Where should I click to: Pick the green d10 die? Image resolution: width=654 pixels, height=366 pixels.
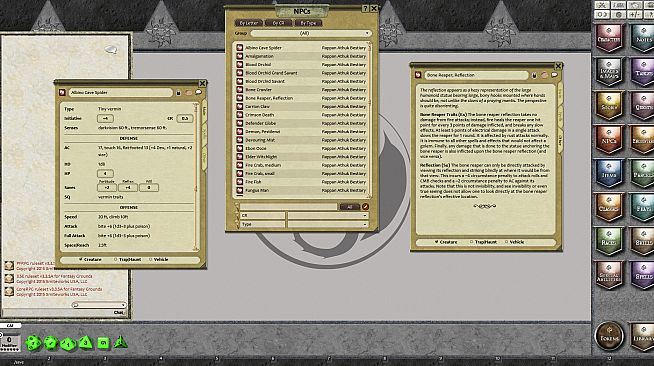pos(68,344)
